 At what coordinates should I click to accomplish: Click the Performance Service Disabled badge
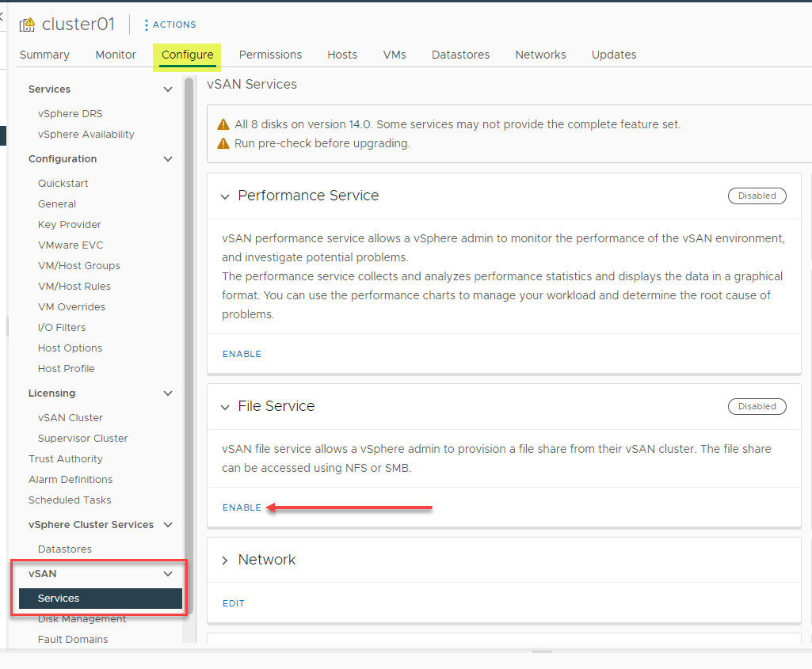[757, 195]
